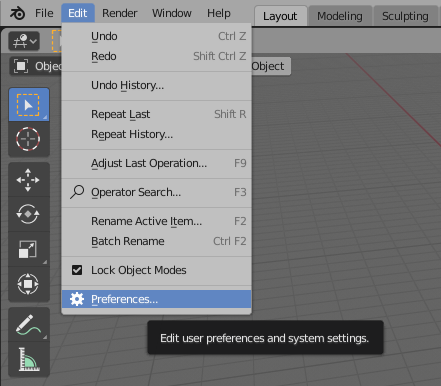Click the Blender logo icon
The height and width of the screenshot is (386, 441).
click(17, 13)
